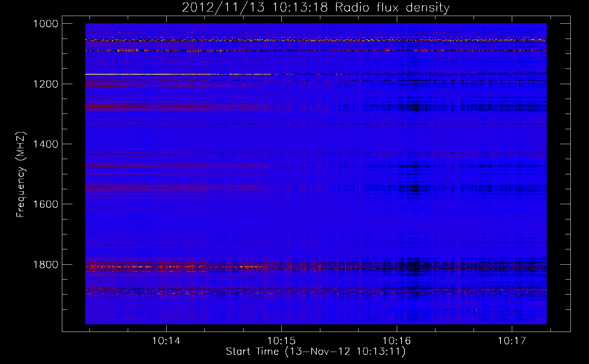Click the 10:15 time tick label
The width and height of the screenshot is (589, 364).
281,341
